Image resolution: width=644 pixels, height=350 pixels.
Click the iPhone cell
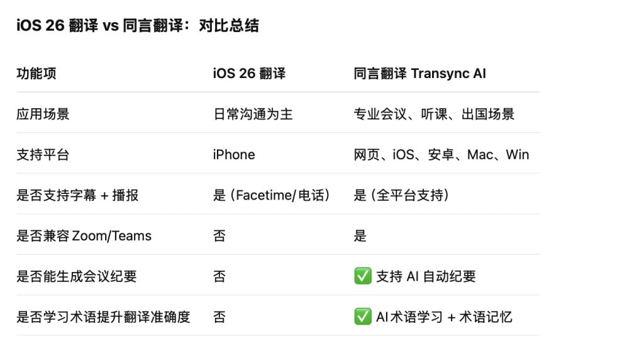point(234,155)
